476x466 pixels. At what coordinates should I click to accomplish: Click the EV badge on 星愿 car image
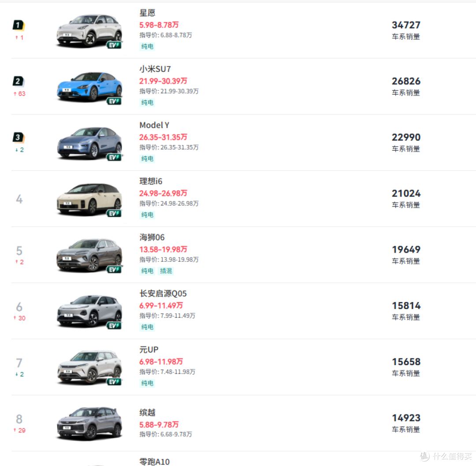pyautogui.click(x=114, y=45)
